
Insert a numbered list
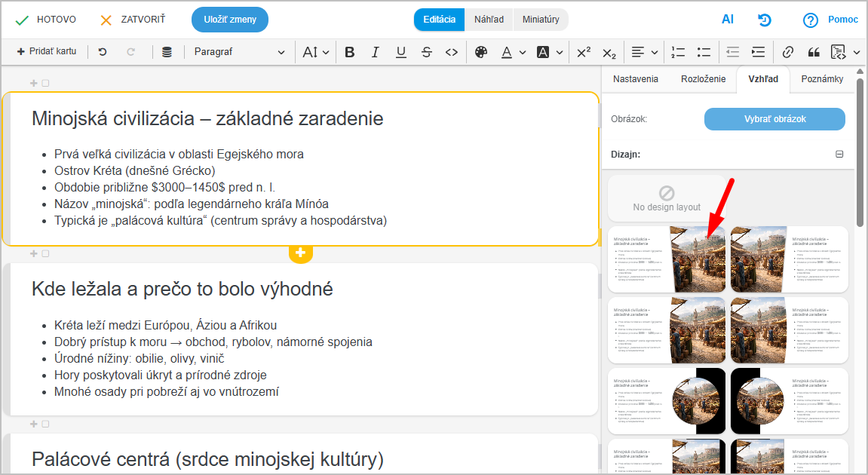[678, 52]
